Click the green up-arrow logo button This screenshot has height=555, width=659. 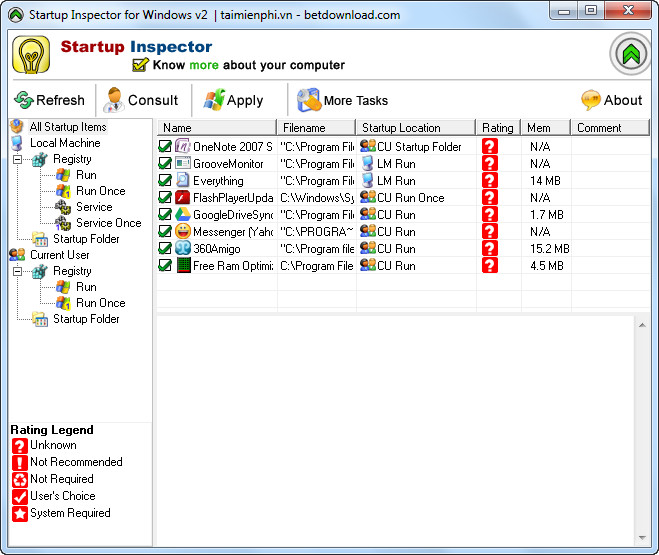point(631,54)
